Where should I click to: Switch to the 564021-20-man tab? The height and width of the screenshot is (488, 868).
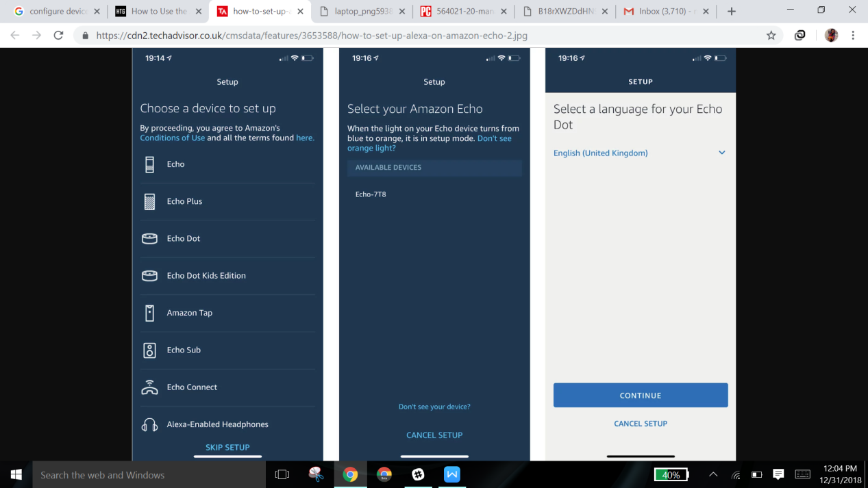(x=464, y=12)
